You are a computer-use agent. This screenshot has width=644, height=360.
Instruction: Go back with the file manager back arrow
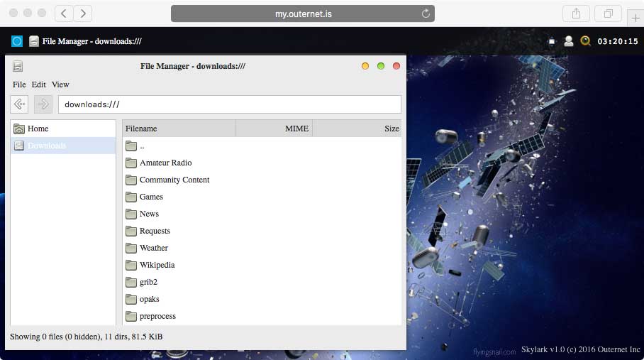(x=19, y=104)
